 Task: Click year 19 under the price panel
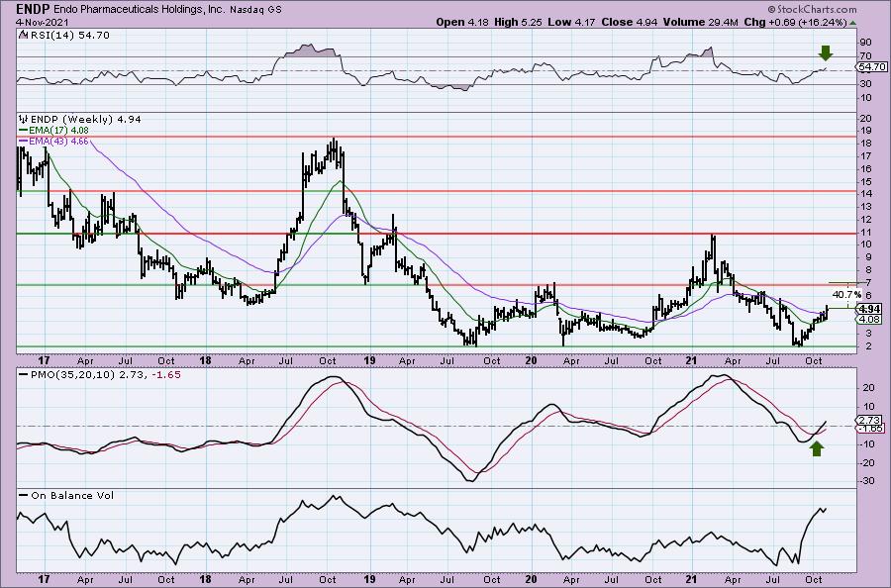(370, 360)
